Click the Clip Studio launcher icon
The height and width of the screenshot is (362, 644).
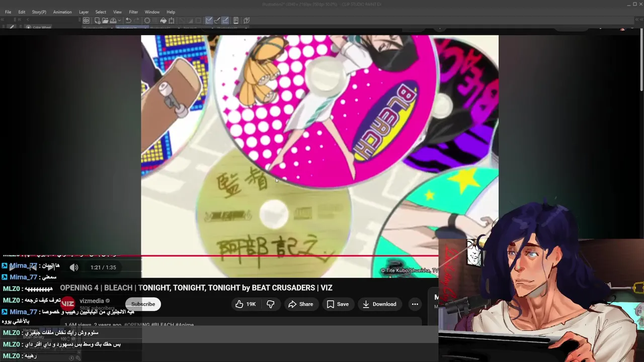pos(86,21)
